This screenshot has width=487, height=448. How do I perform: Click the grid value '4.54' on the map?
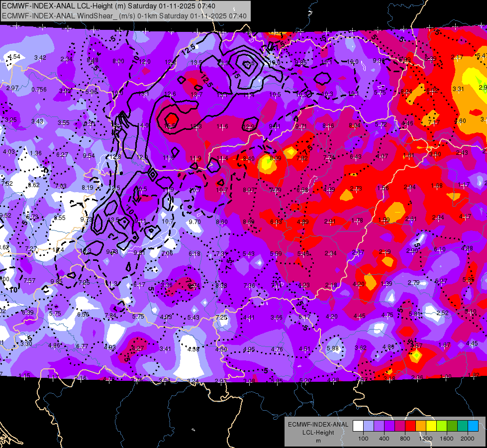pos(14,57)
